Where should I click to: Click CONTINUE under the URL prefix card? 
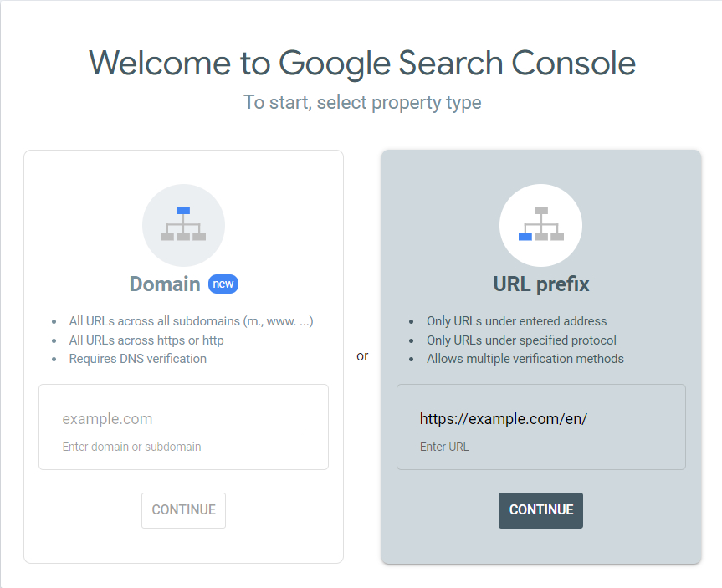(x=540, y=510)
